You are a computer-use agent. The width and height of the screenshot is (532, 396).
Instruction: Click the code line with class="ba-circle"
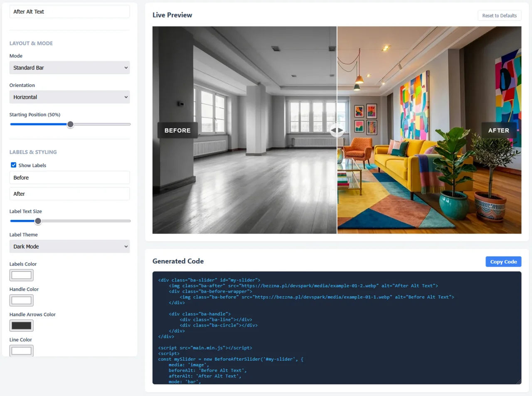point(219,325)
